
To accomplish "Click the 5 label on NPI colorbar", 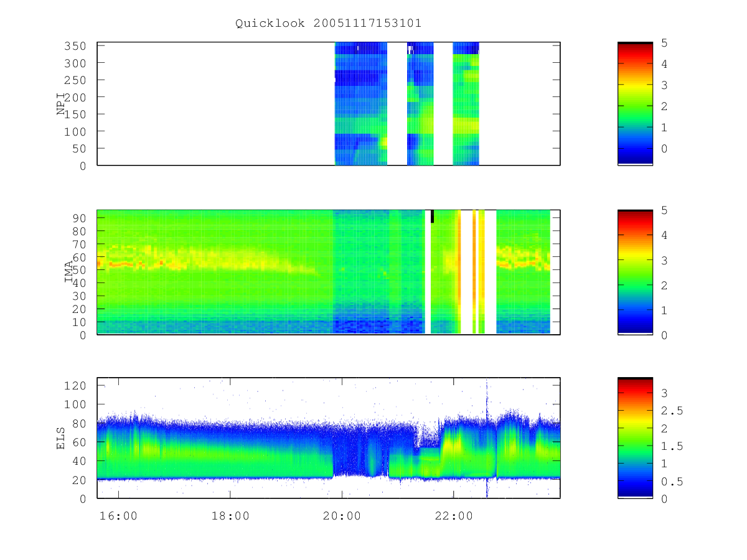I will pos(664,43).
